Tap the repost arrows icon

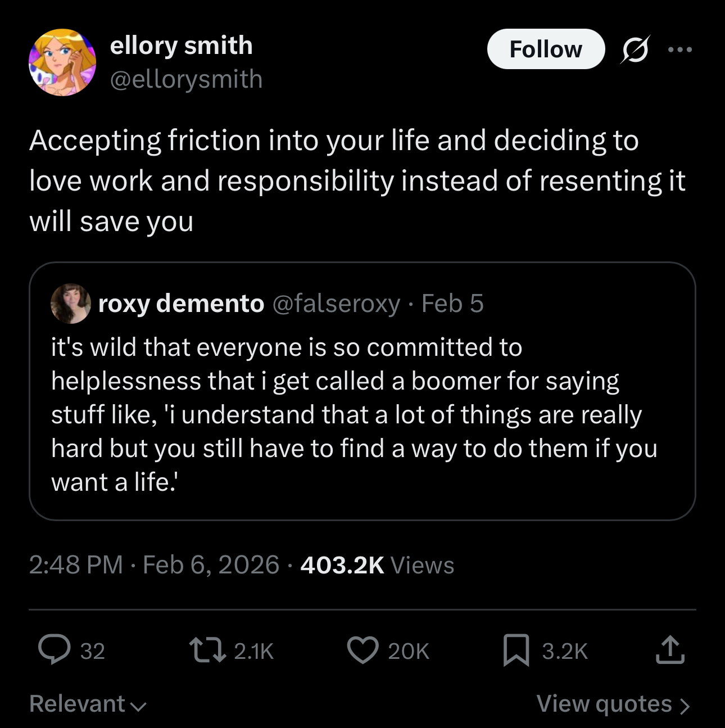coord(208,650)
